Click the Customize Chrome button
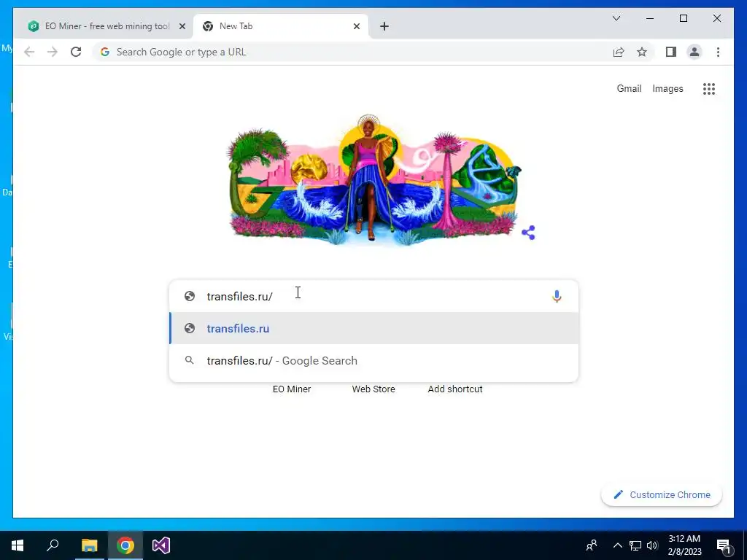Screen dimensions: 747x560 tap(662, 495)
